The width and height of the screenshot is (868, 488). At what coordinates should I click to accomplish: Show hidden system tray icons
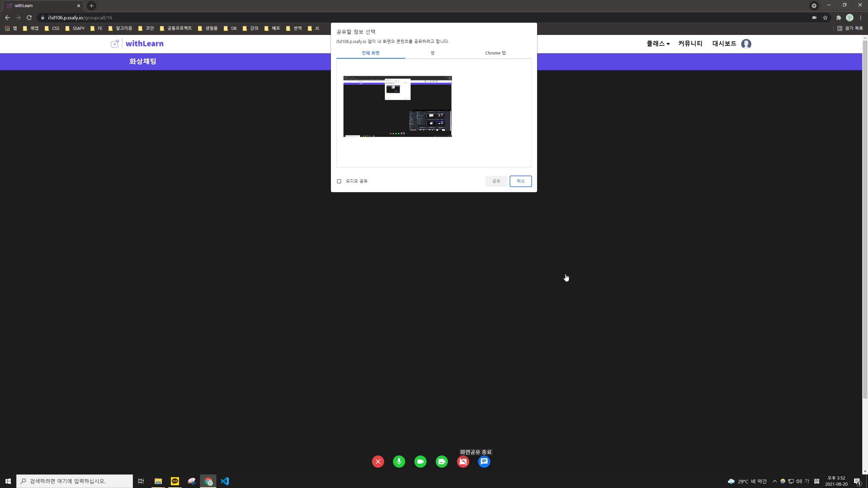pyautogui.click(x=775, y=481)
